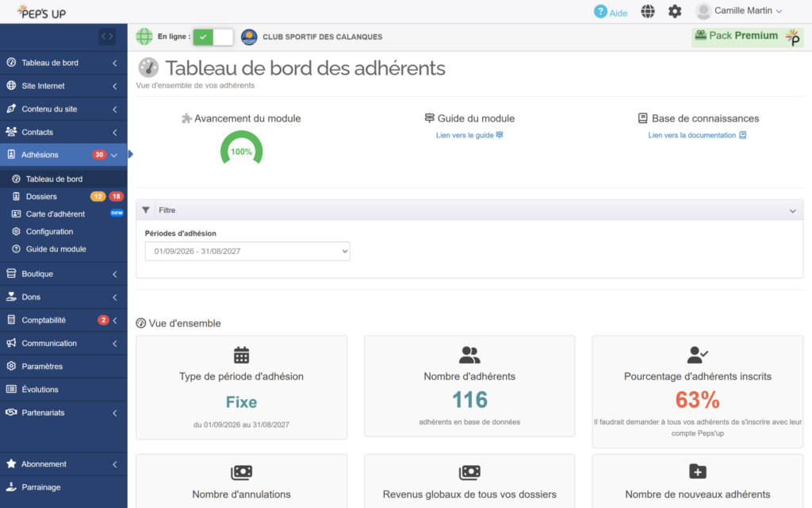Follow the Lien vers la documentation link
Screen dimensions: 812x508
697,135
